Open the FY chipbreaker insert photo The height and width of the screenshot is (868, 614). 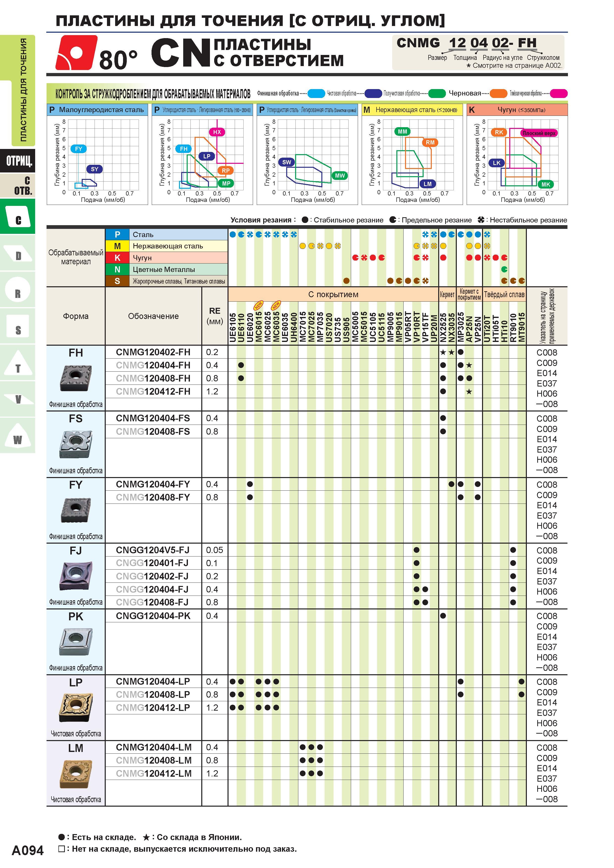tap(76, 510)
